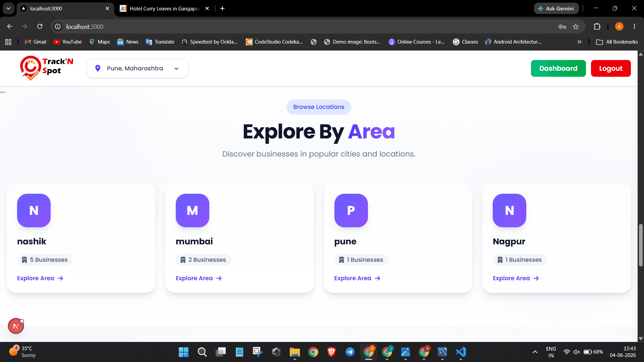
Task: Open the nashik area letter icon
Action: pyautogui.click(x=34, y=210)
